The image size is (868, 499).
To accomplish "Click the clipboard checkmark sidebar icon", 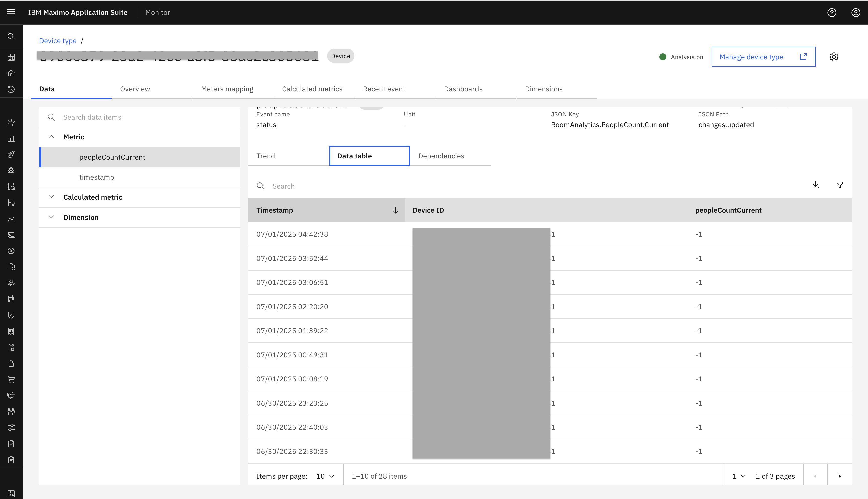I will (x=11, y=443).
